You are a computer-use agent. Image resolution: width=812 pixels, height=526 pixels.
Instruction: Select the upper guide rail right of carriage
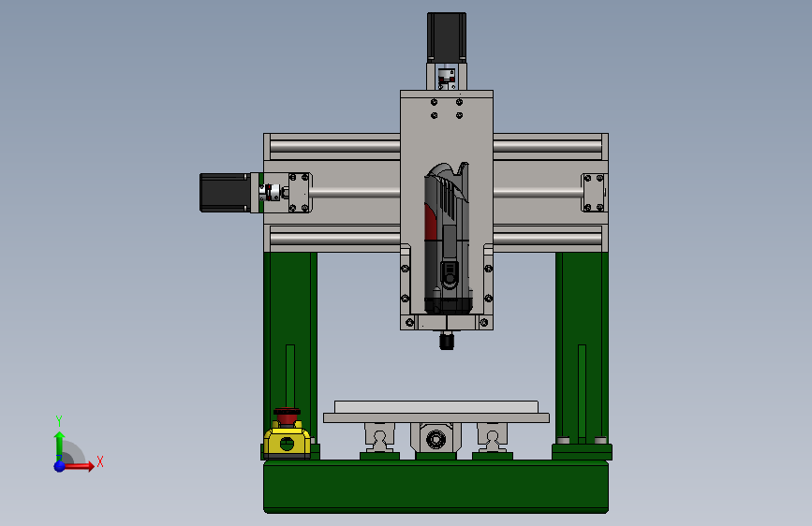pyautogui.click(x=547, y=147)
